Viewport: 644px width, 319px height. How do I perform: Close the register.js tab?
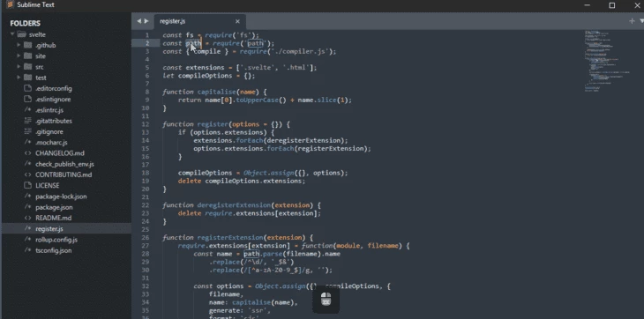coord(237,21)
